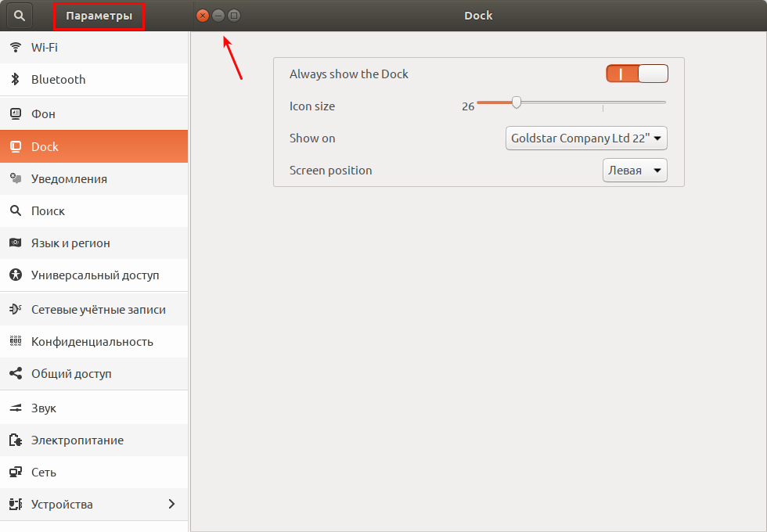Click the Icon size slider track right part
Viewport: 767px width, 532px height.
click(x=593, y=102)
